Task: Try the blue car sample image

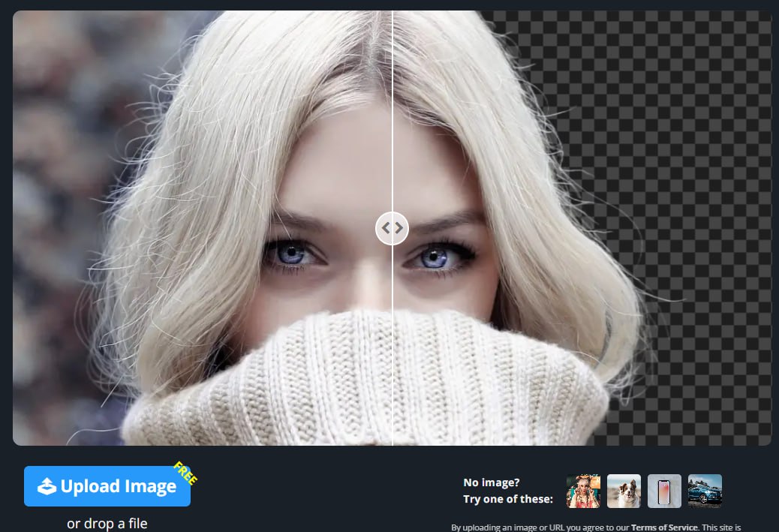Action: tap(705, 491)
